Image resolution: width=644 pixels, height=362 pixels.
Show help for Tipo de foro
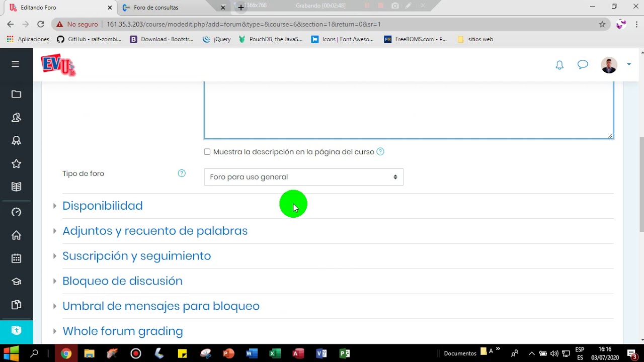182,173
